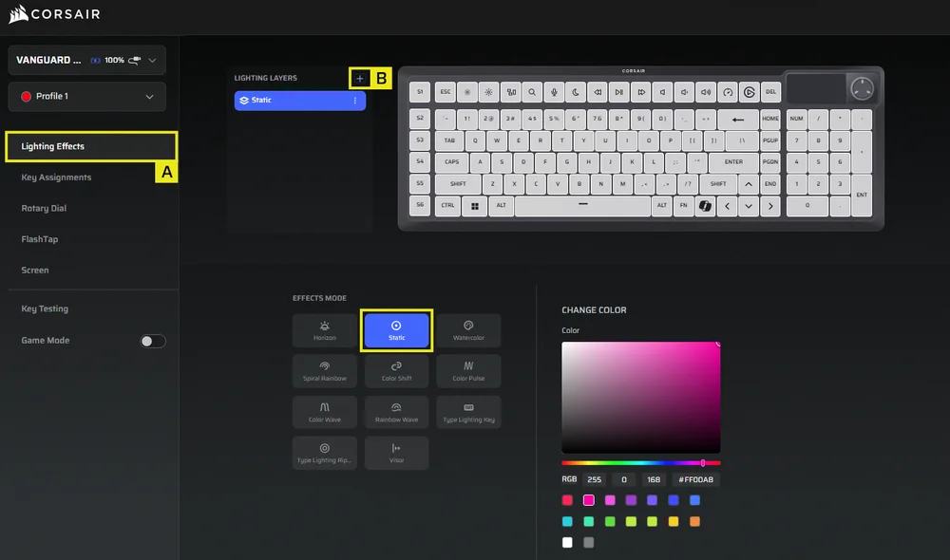Choose the Watercolor effect mode

pyautogui.click(x=468, y=330)
